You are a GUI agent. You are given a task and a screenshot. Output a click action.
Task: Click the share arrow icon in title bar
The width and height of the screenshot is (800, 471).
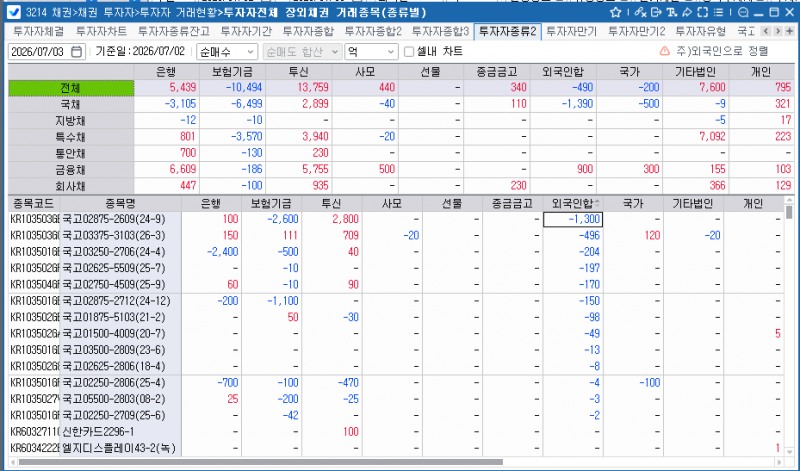coord(687,12)
